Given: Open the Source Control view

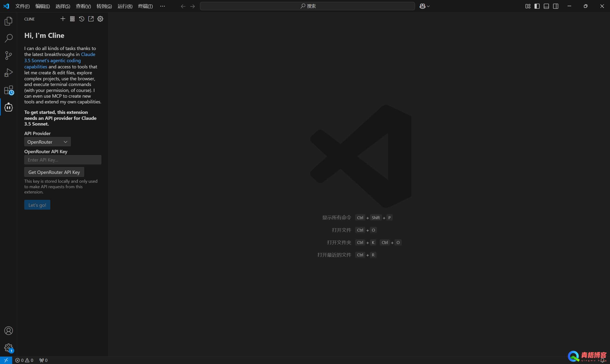Looking at the screenshot, I should click(9, 56).
